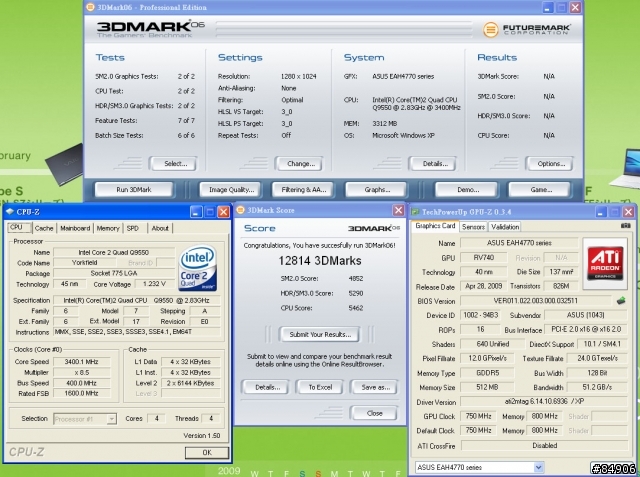Click the BIOS save chip icon
640x477 pixels.
pos(620,299)
